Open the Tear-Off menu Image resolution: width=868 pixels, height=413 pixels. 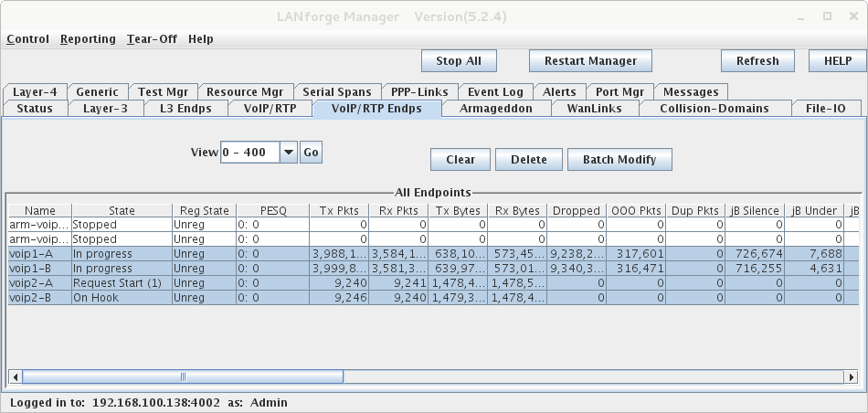click(x=152, y=39)
